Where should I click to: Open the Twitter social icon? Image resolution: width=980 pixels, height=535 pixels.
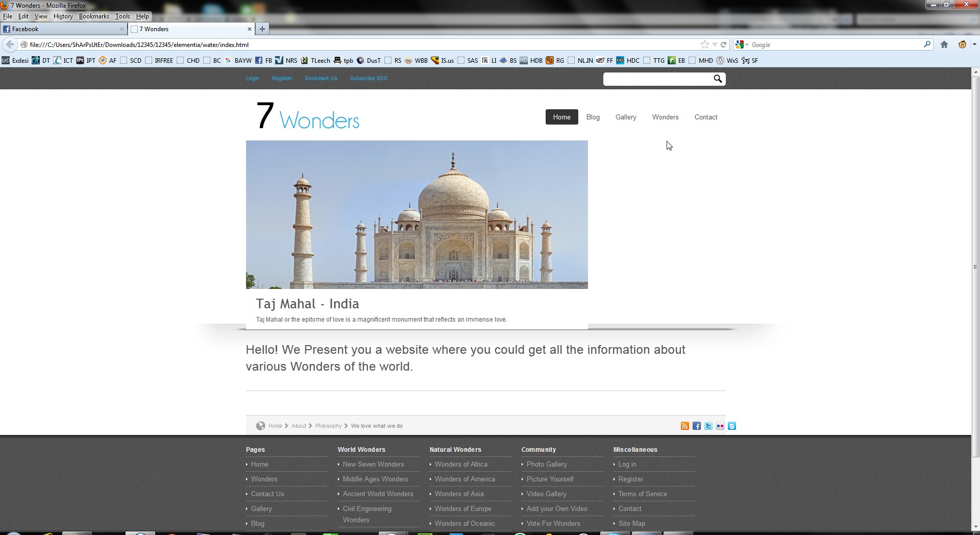click(x=708, y=426)
